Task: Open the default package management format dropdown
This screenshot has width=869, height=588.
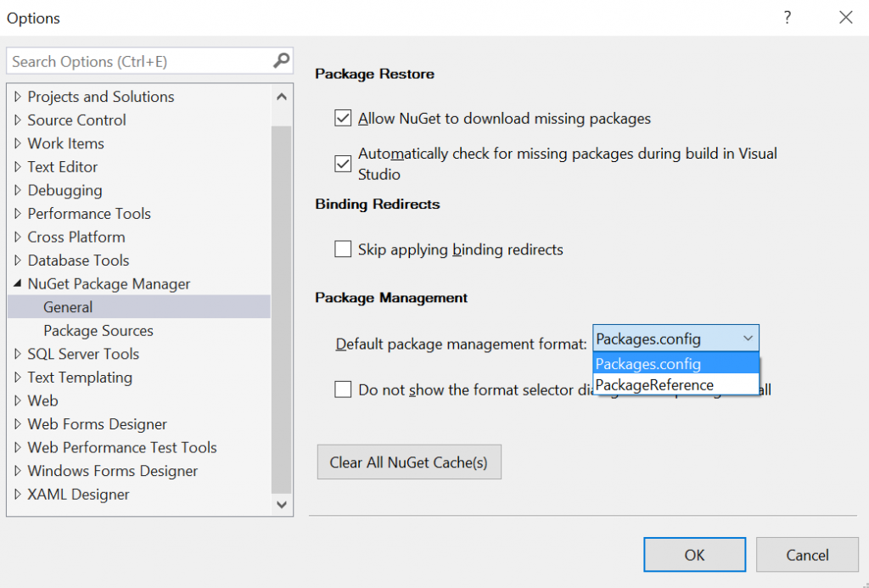Action: (x=676, y=339)
